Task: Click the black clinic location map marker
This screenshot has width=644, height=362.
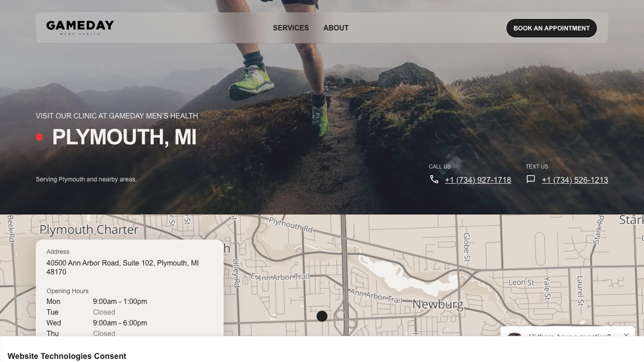Action: 322,316
